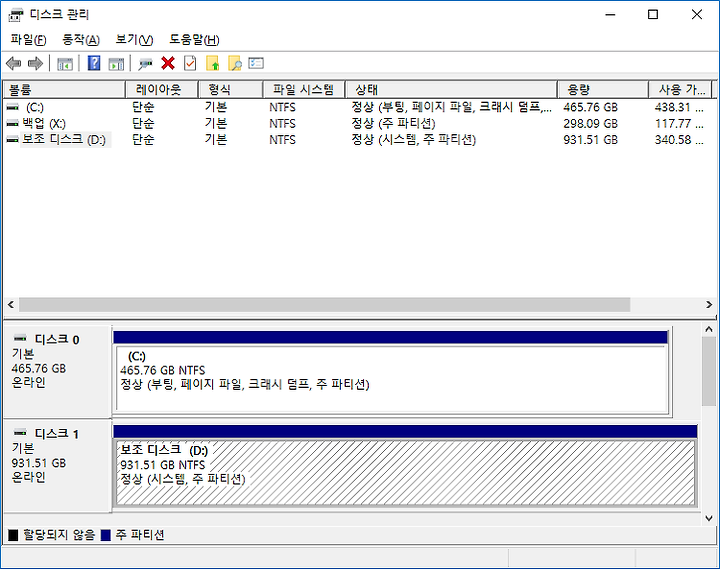Click the folder with magnifier icon
Screen dimensions: 720x570
(x=235, y=63)
